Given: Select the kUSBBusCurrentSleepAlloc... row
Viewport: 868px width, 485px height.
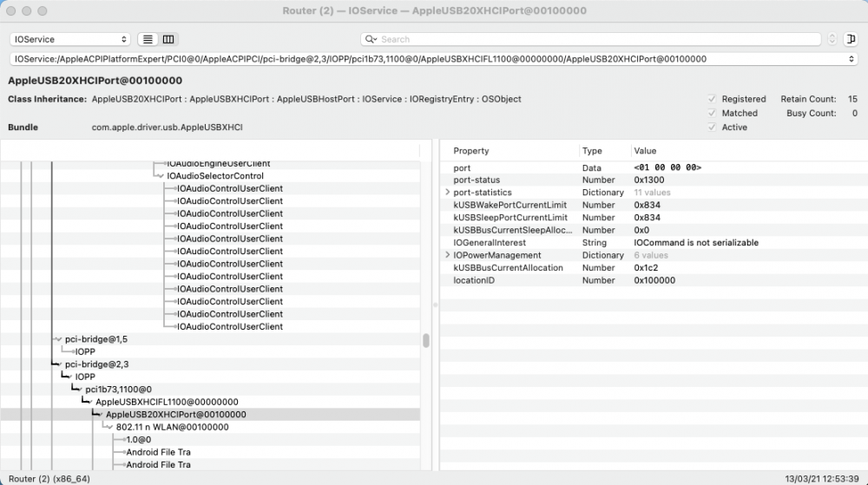Looking at the screenshot, I should click(654, 230).
